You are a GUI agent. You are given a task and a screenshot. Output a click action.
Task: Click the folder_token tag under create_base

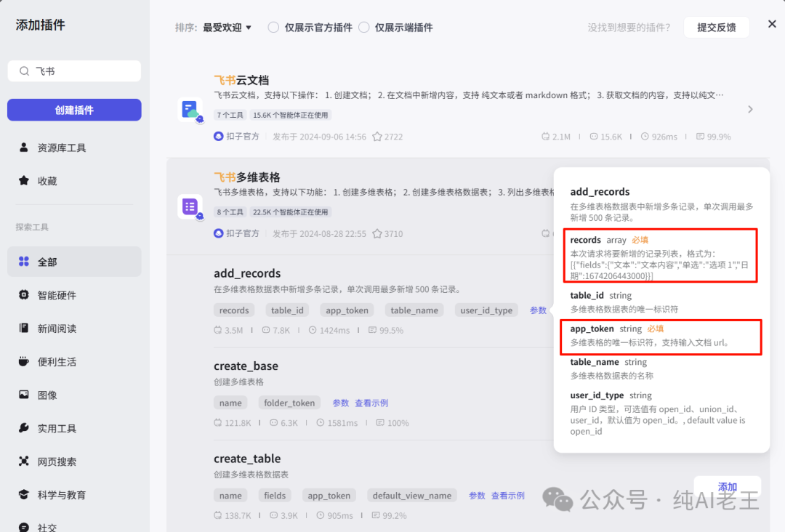point(289,403)
